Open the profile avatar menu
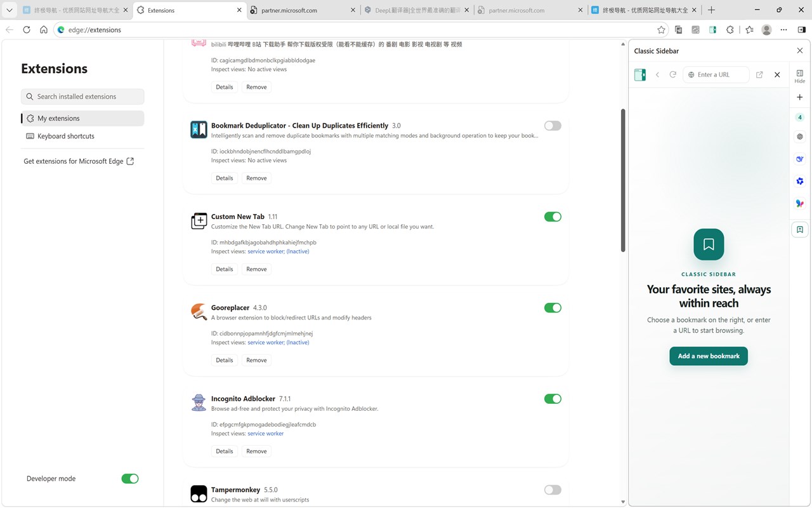Viewport: 812px width, 508px height. pos(766,30)
